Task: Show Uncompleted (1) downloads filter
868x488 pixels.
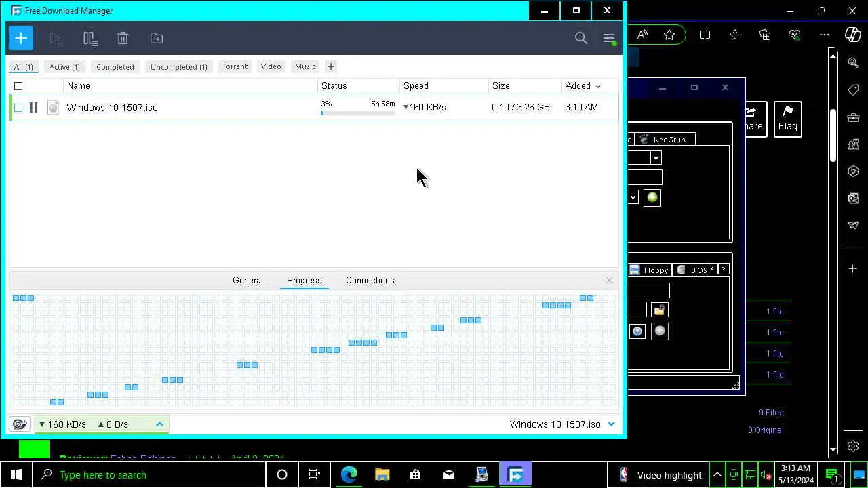Action: pyautogui.click(x=179, y=66)
